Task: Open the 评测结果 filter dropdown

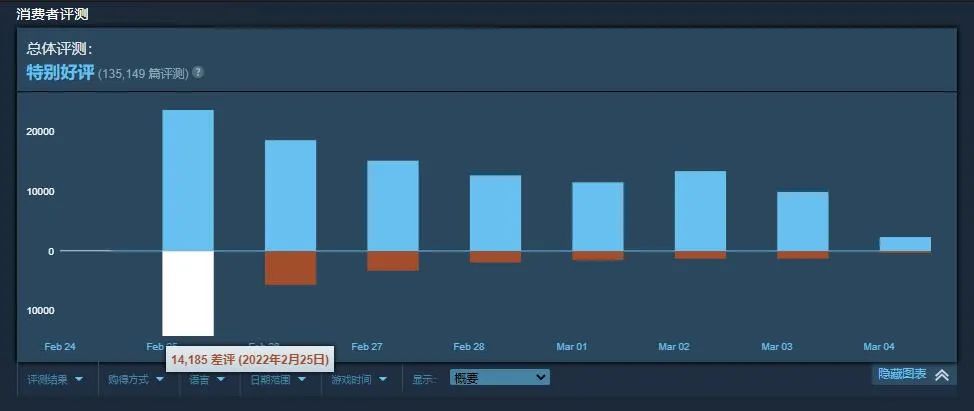Action: click(55, 379)
